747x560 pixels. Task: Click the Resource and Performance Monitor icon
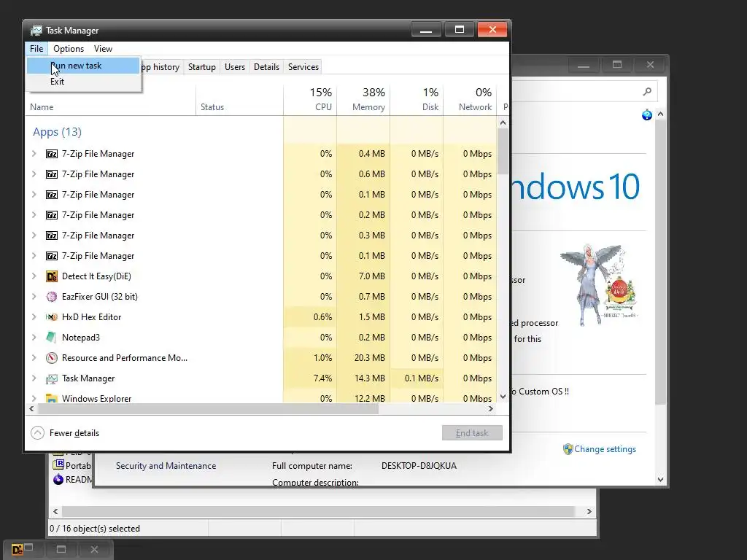[52, 358]
